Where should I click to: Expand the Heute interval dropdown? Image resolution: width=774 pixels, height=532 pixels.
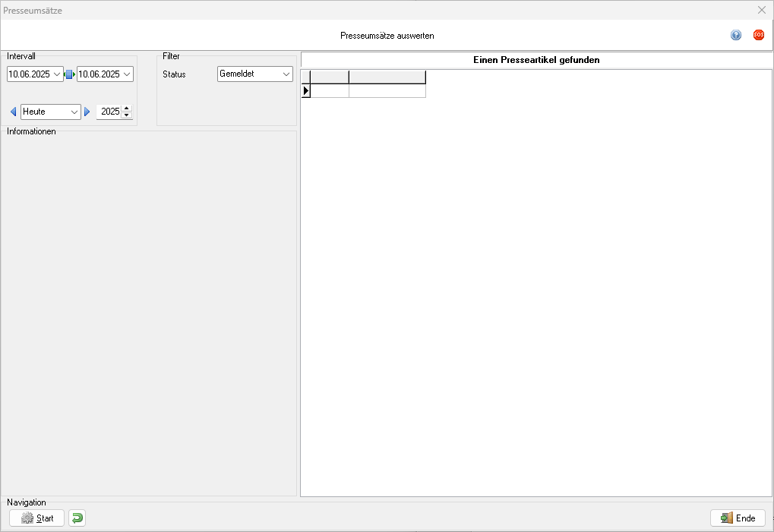[74, 112]
